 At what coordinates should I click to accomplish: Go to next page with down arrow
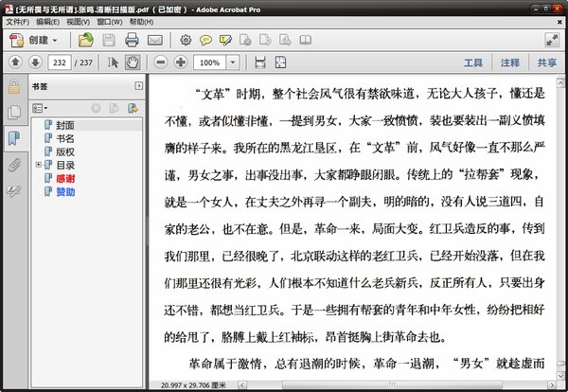(36, 62)
